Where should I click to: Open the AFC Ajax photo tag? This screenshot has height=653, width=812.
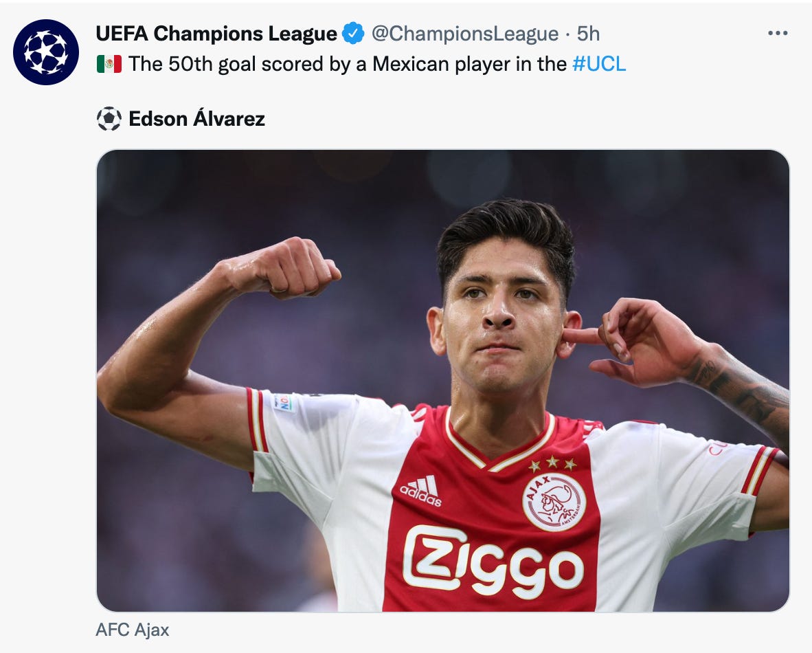pos(133,630)
